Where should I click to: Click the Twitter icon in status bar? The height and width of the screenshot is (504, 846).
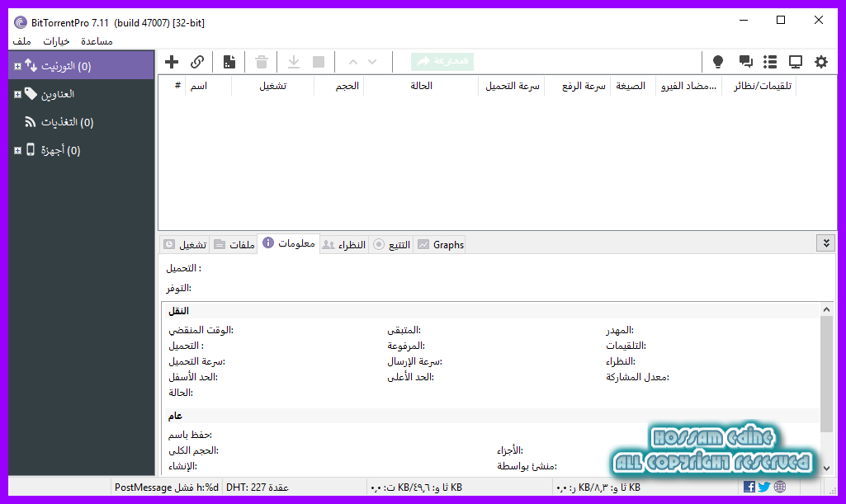coord(764,487)
